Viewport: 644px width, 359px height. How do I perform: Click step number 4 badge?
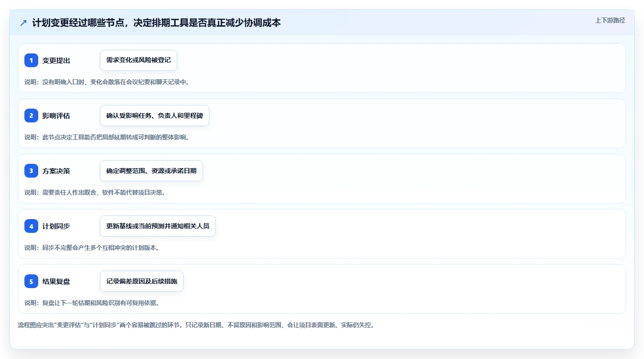(x=31, y=226)
